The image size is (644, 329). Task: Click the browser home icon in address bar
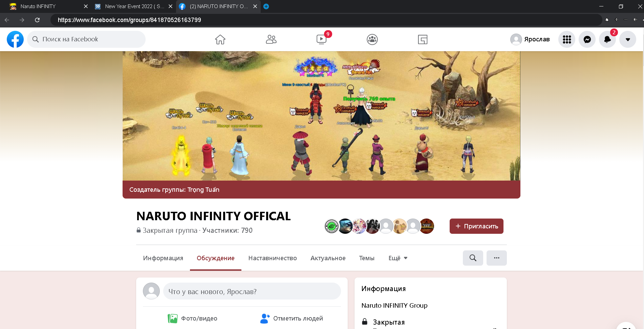pos(607,20)
